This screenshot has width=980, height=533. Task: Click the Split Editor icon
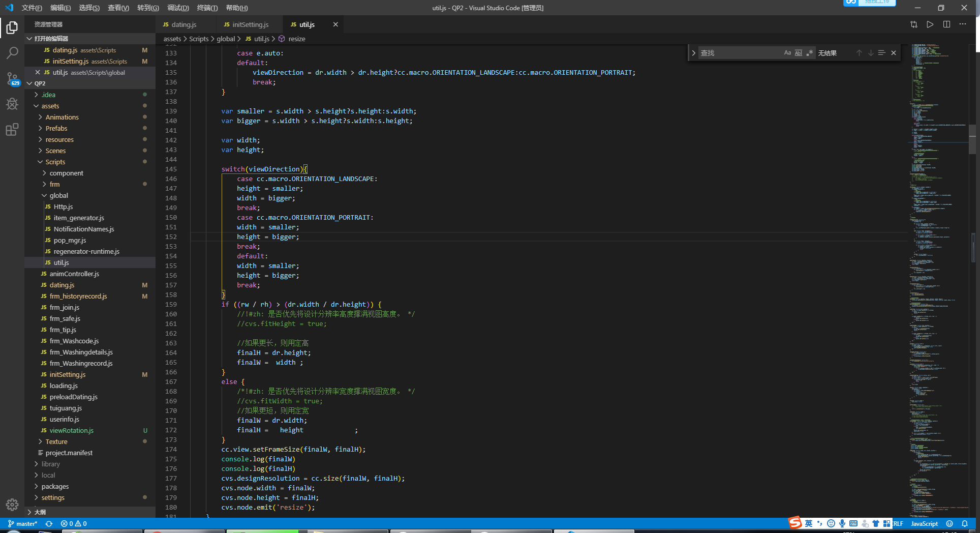click(946, 24)
